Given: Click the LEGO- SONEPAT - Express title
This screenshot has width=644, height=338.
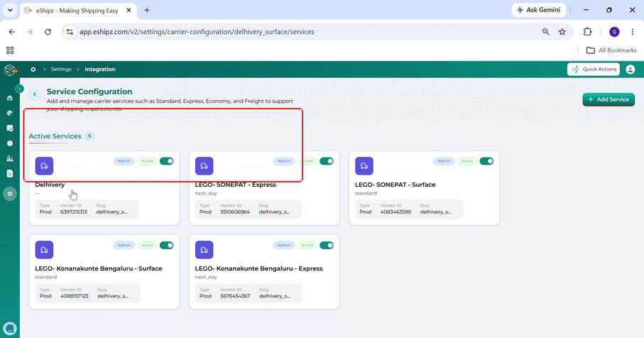Looking at the screenshot, I should [235, 185].
